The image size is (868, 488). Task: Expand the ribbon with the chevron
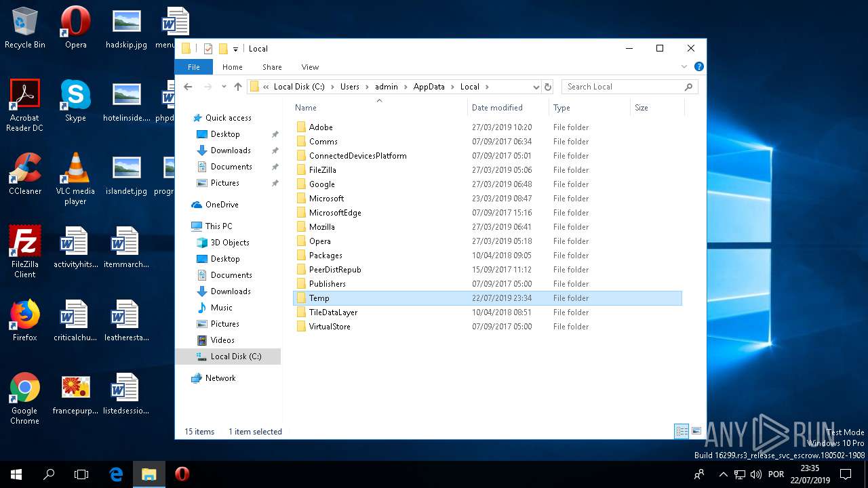point(684,66)
